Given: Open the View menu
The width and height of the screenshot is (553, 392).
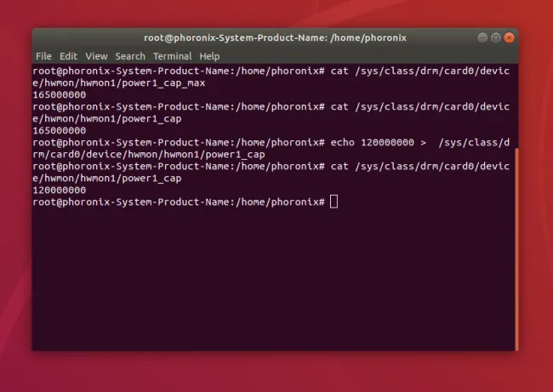Looking at the screenshot, I should (x=96, y=56).
